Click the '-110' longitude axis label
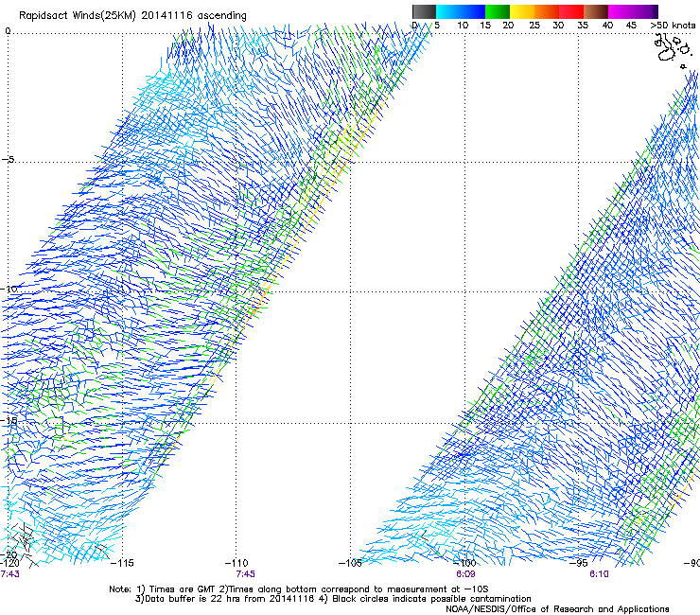This screenshot has width=700, height=615. [236, 563]
